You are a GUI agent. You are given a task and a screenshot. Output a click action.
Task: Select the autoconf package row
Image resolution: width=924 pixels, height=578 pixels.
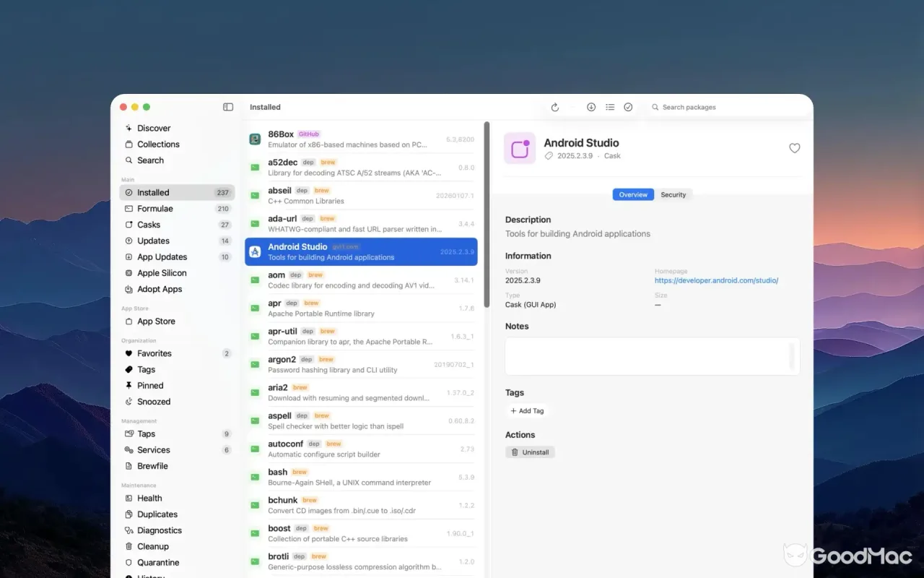(x=361, y=449)
